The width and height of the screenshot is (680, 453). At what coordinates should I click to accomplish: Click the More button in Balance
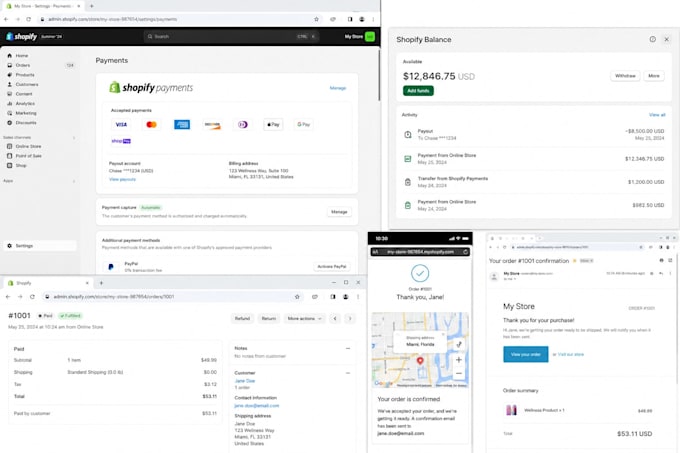[654, 75]
